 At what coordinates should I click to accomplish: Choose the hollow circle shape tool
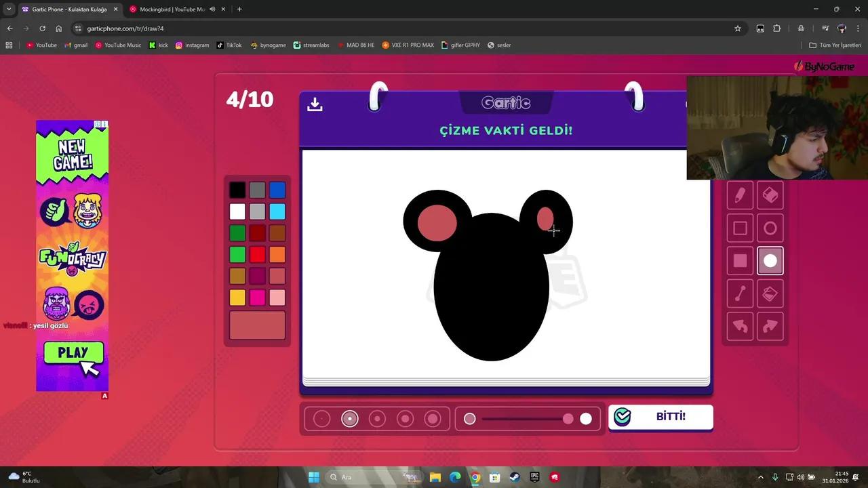(x=770, y=228)
